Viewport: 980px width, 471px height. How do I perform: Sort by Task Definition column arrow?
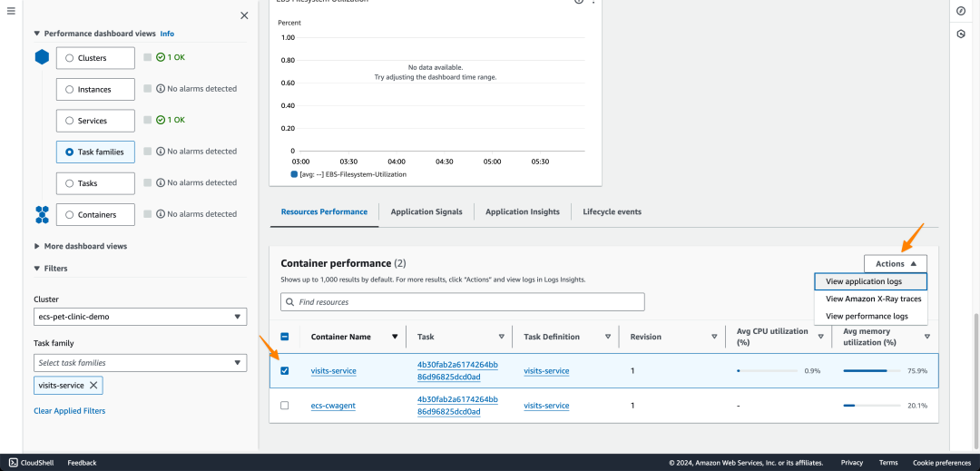click(607, 337)
